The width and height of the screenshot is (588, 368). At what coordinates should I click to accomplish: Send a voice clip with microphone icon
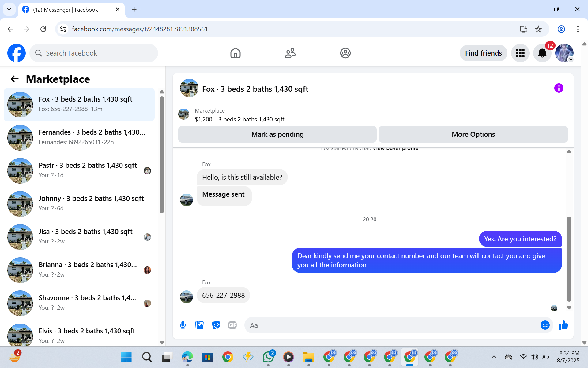tap(183, 325)
